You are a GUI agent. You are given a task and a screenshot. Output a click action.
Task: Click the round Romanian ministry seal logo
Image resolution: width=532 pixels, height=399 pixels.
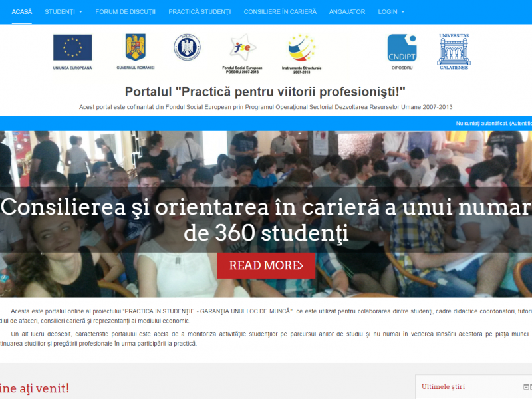tap(188, 47)
